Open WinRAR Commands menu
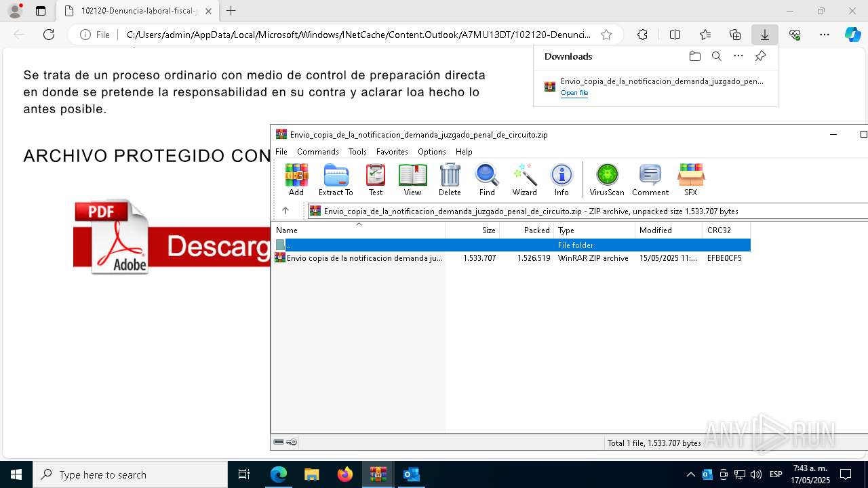The height and width of the screenshot is (488, 868). (x=317, y=152)
